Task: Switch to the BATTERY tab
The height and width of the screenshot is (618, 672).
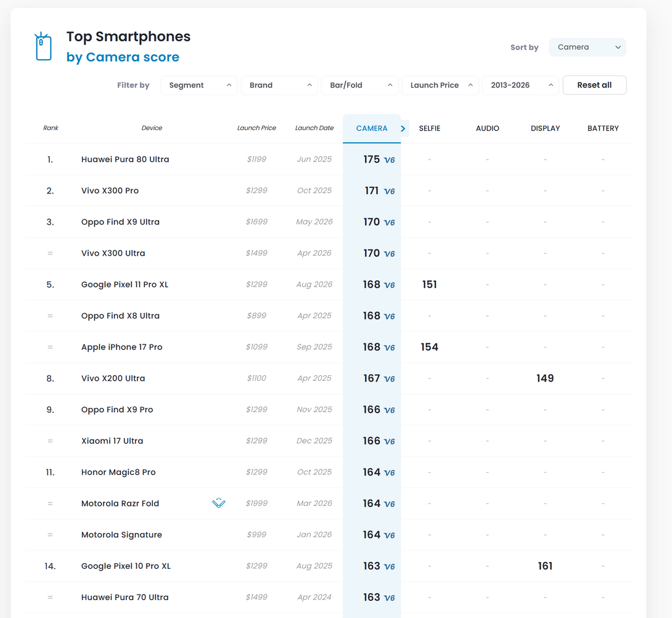Action: tap(603, 129)
